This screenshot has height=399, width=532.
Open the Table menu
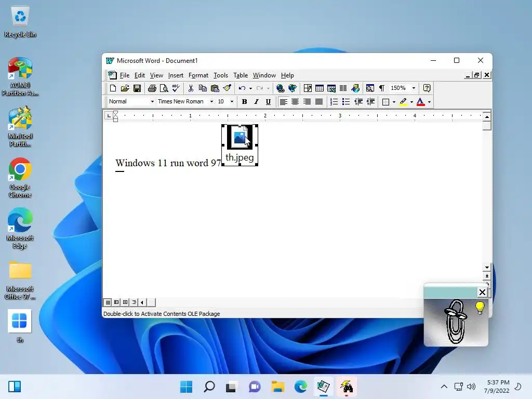[x=241, y=75]
